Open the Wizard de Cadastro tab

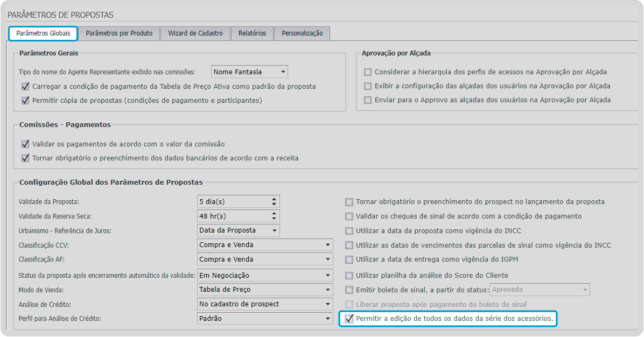[x=195, y=33]
